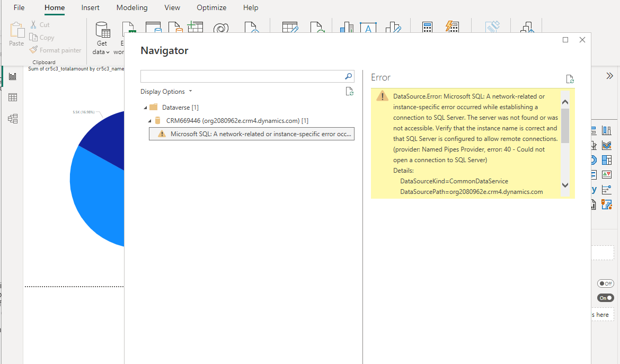Select the CRM669446 database row
The image size is (620, 364).
tap(232, 121)
